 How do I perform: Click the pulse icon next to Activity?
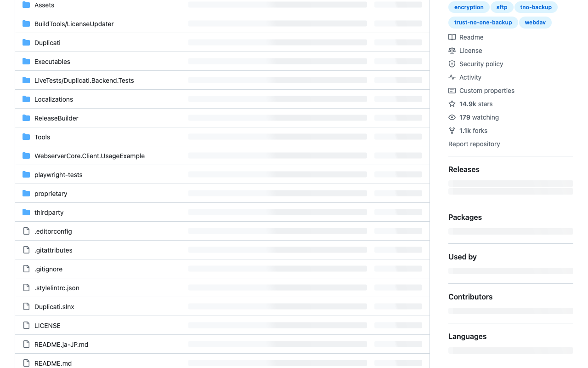click(452, 77)
